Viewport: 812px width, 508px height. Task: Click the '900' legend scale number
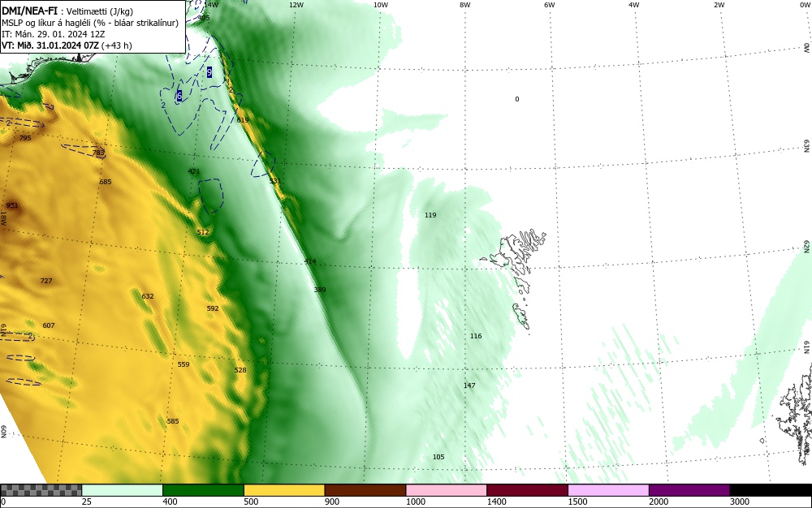pyautogui.click(x=332, y=502)
